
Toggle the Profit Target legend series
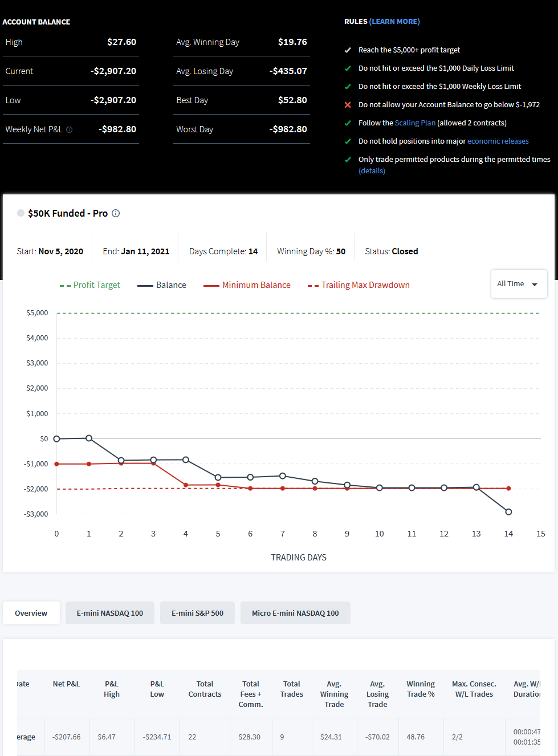[x=90, y=285]
